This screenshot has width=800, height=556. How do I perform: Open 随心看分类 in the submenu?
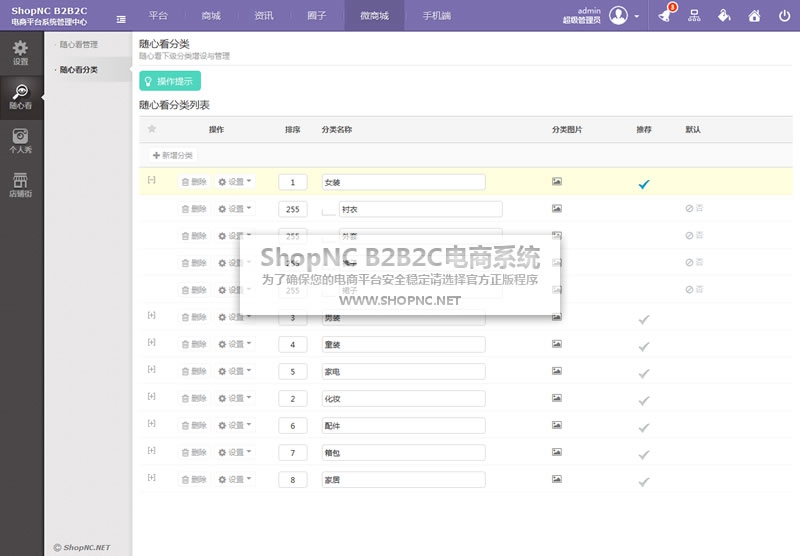point(79,69)
